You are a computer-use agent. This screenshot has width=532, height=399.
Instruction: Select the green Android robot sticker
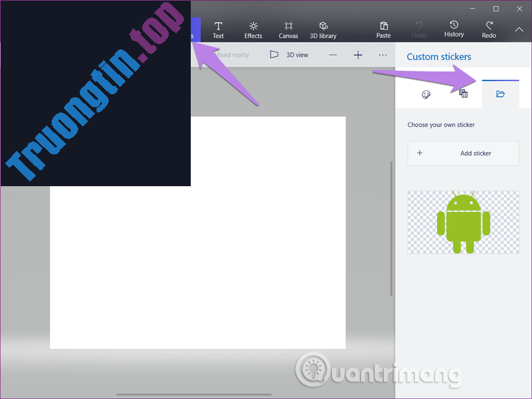(464, 222)
